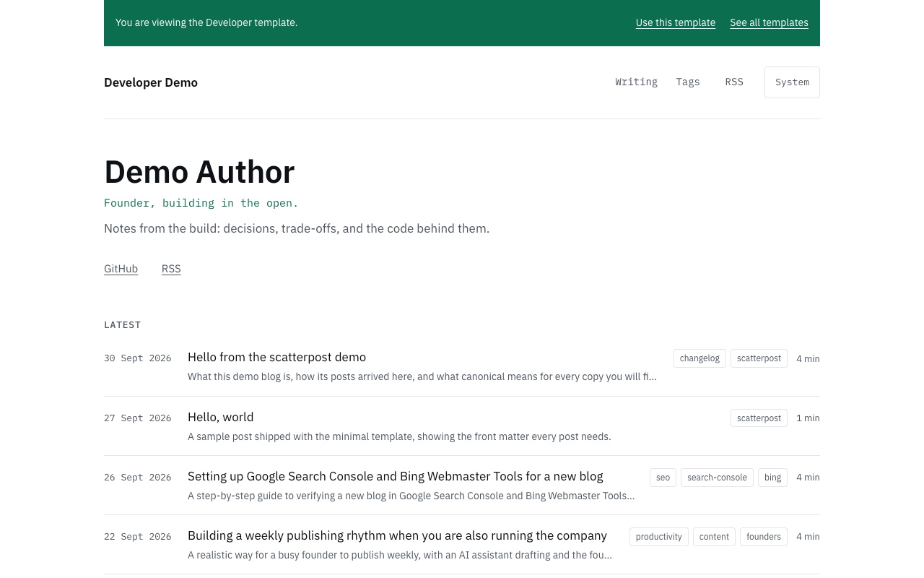The width and height of the screenshot is (924, 578).
Task: Click '4 min' on the scatterpost demo row
Action: coord(808,359)
